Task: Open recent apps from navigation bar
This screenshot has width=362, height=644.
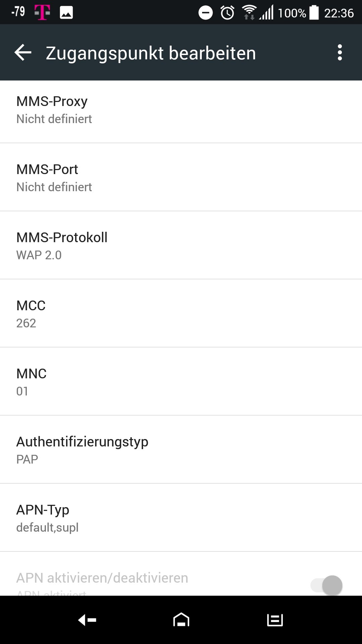Action: pyautogui.click(x=275, y=620)
